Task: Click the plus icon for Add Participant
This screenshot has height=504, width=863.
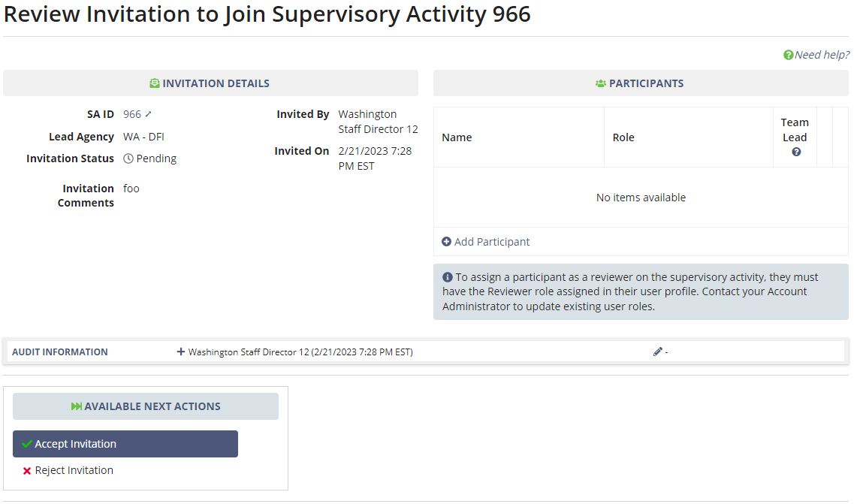Action: click(x=446, y=242)
